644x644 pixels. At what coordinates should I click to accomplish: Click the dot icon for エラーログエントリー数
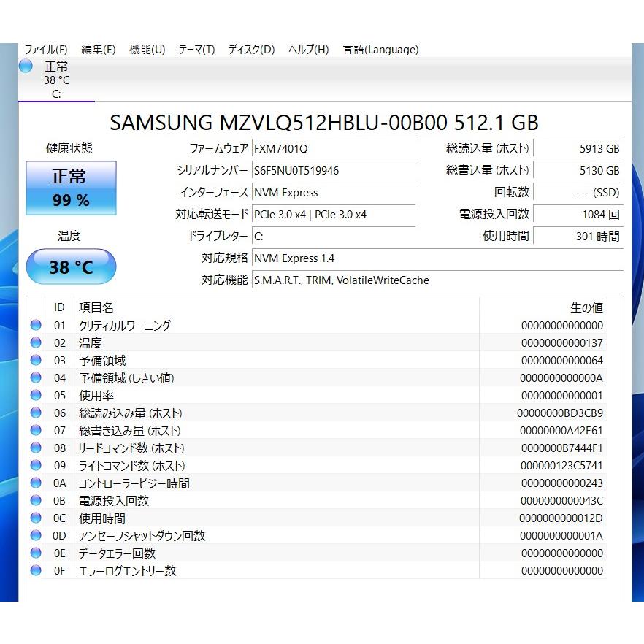tap(36, 570)
